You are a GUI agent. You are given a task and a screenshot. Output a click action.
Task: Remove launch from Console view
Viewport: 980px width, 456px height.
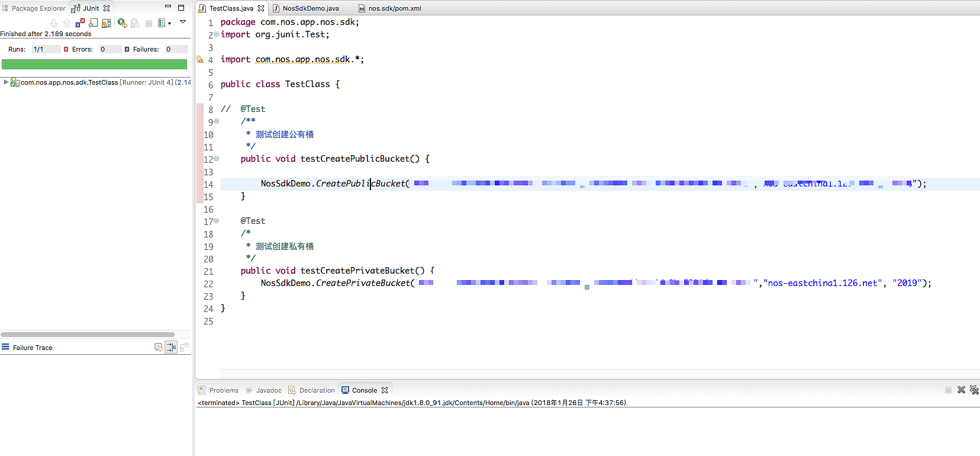point(961,390)
